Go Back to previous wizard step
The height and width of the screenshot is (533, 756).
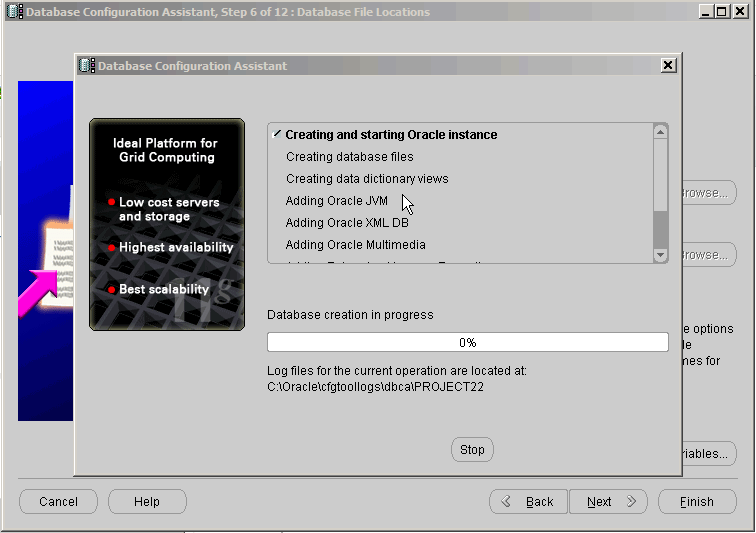tap(528, 502)
